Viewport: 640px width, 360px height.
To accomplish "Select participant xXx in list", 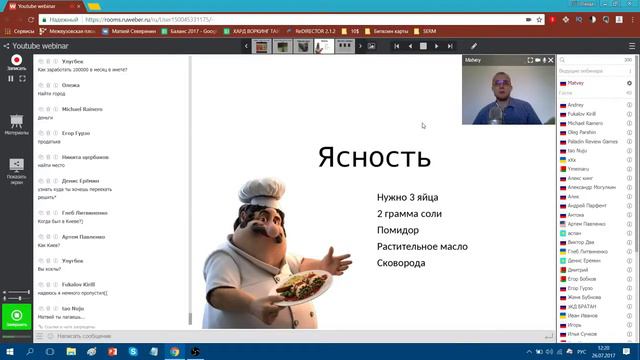I will coord(571,160).
